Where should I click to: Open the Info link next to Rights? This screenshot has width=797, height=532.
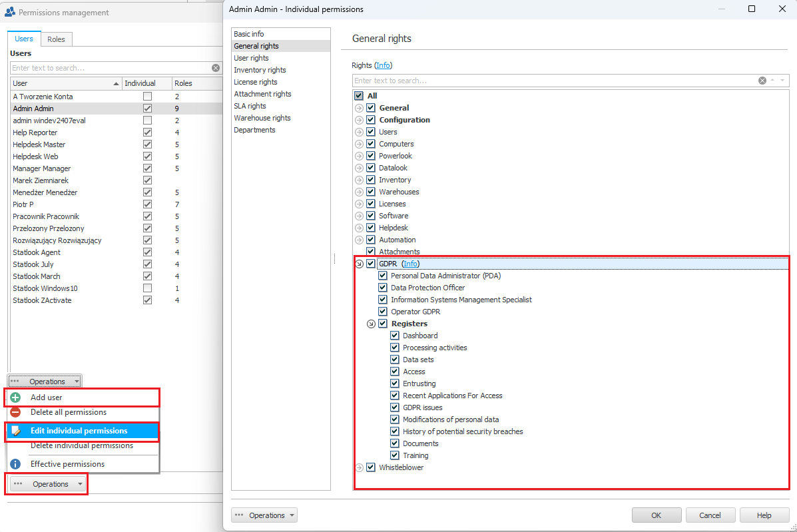pos(384,65)
